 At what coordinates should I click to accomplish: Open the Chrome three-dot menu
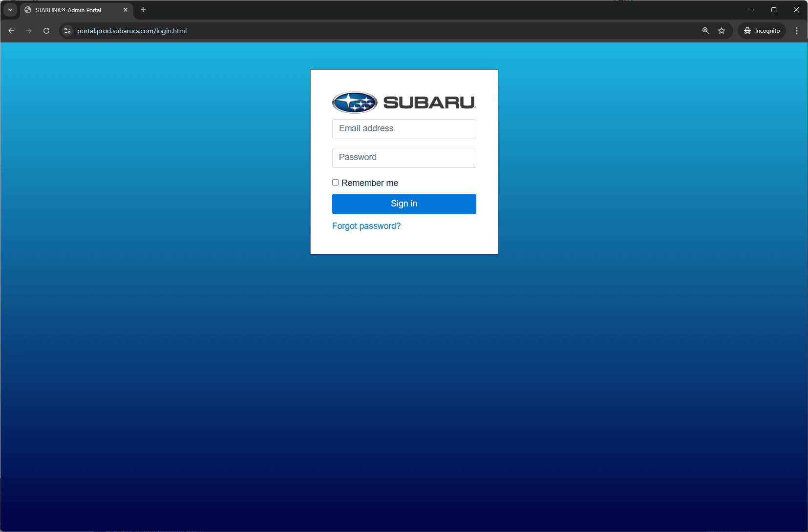[x=797, y=31]
